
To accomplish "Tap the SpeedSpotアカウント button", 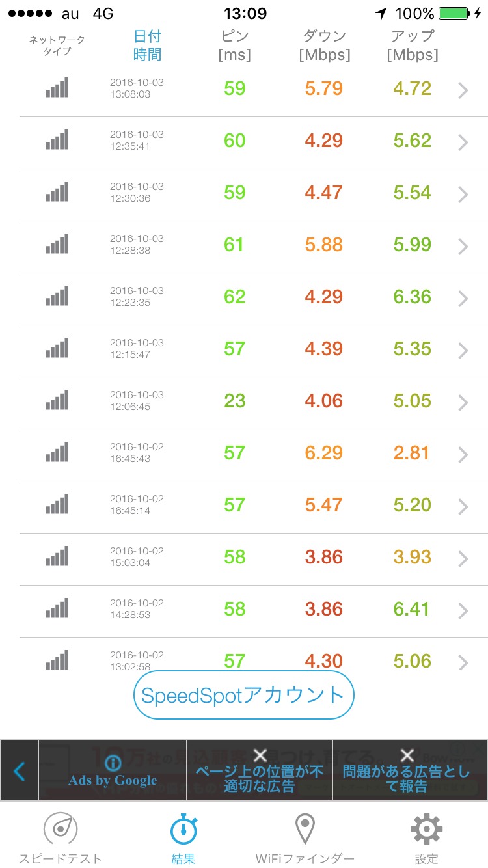I will (243, 695).
